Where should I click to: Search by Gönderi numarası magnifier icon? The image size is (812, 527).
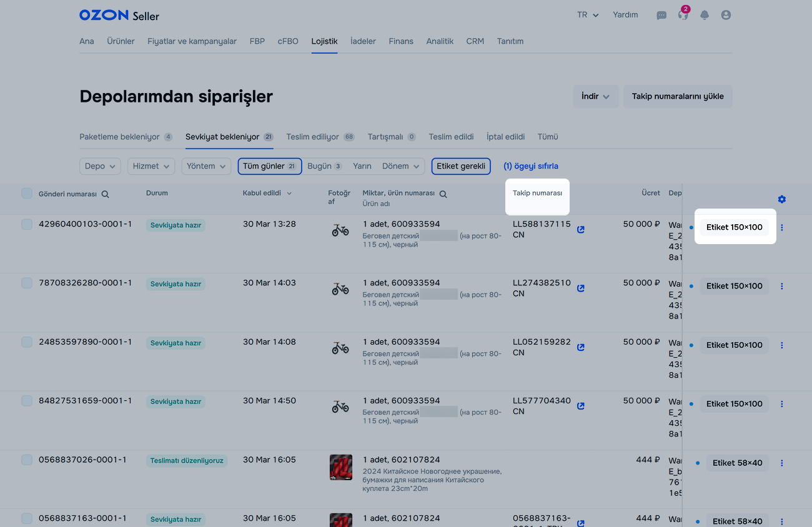click(x=106, y=194)
